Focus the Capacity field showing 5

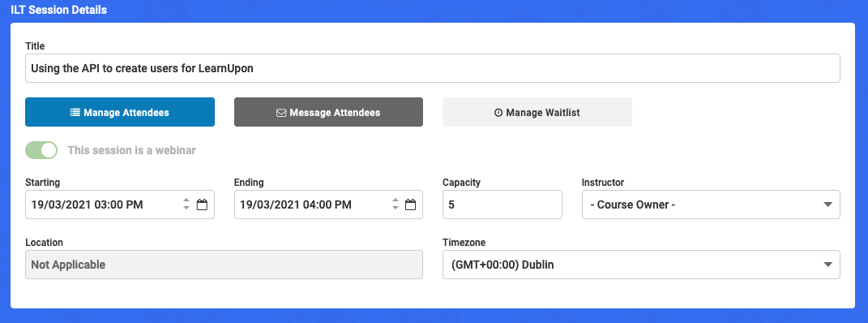click(502, 205)
